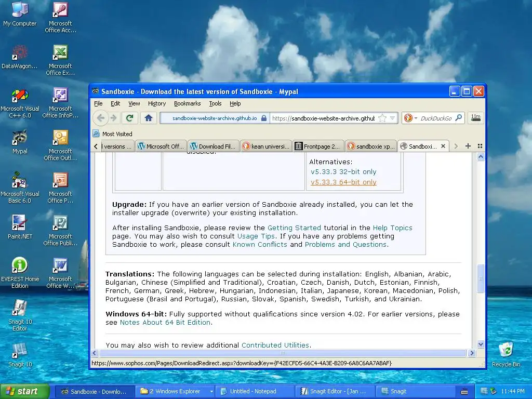Screen dimensions: 532x399
Task: Open the Edit menu
Action: click(x=115, y=103)
